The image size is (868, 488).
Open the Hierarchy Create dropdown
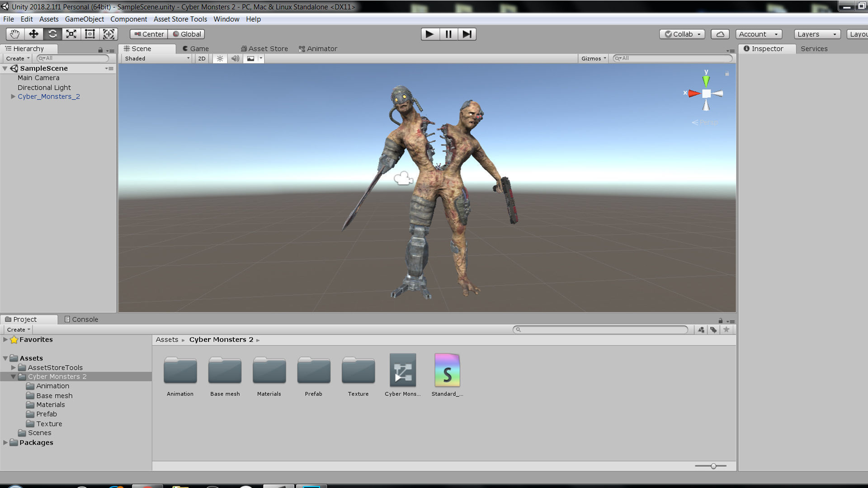(18, 58)
